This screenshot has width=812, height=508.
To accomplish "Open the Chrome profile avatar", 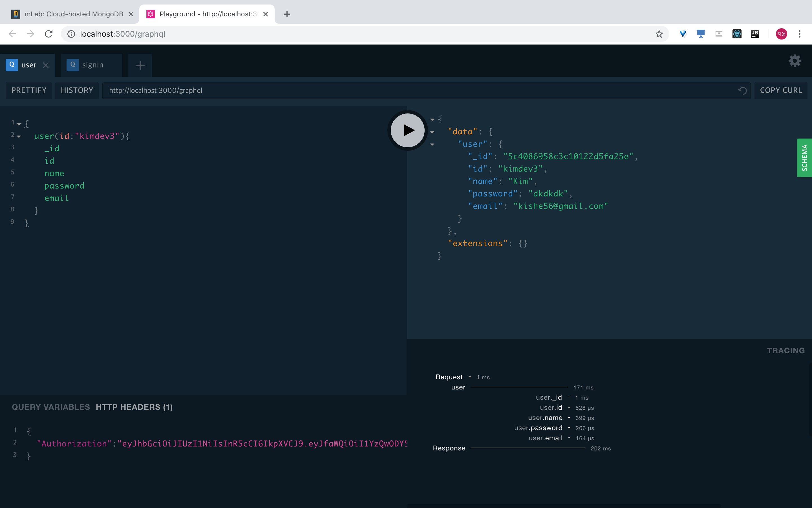I will [x=782, y=34].
